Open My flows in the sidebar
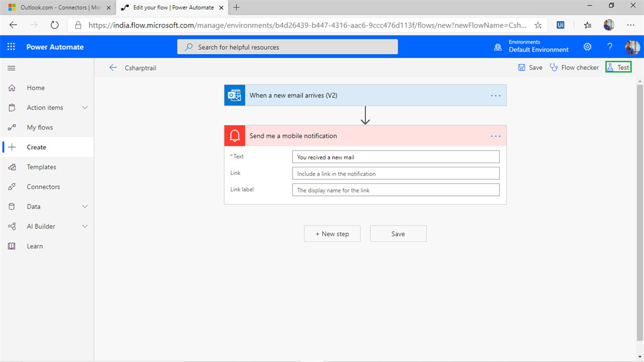 40,127
